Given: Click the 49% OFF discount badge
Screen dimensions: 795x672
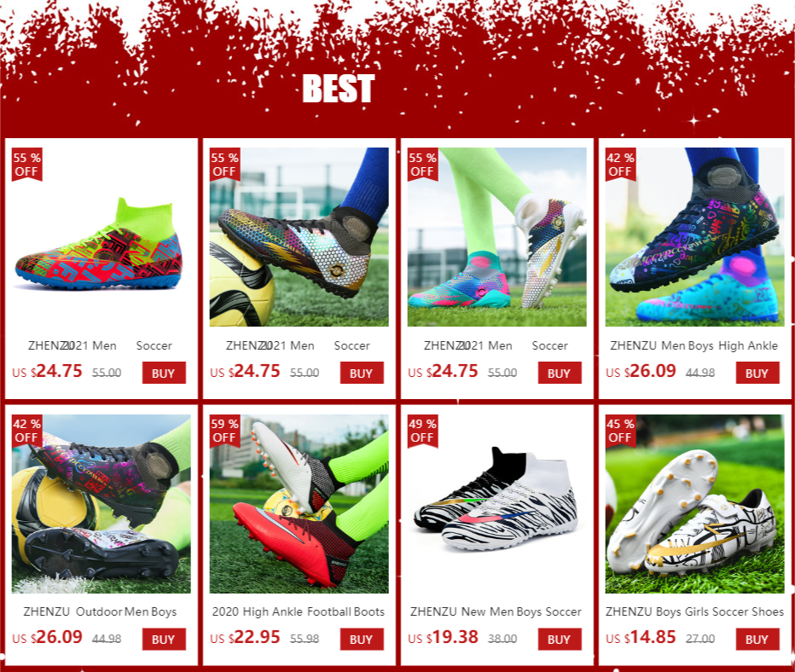Looking at the screenshot, I should pyautogui.click(x=422, y=431).
